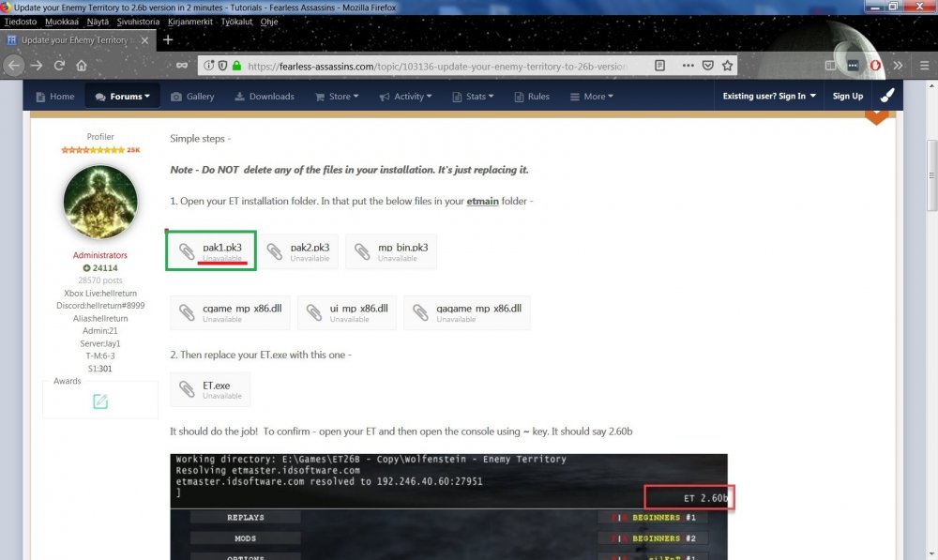Open the Työkalut menu

(237, 22)
